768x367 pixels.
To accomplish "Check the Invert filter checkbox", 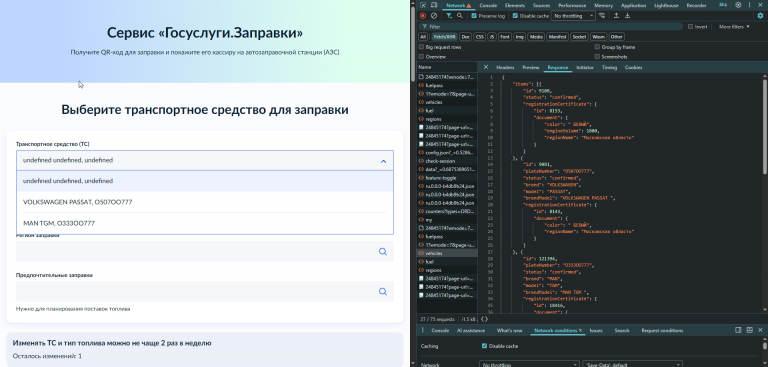I will 690,26.
